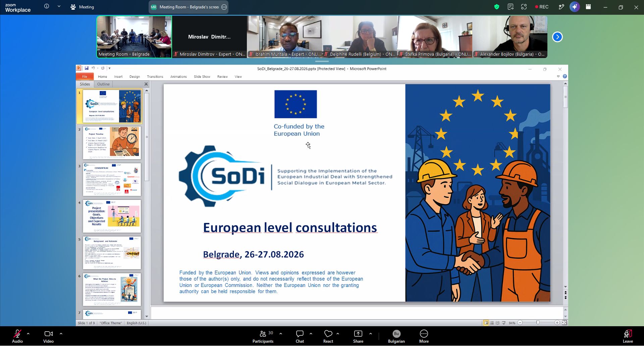
Task: Select Delphine Rudelli video tile
Action: (x=360, y=37)
